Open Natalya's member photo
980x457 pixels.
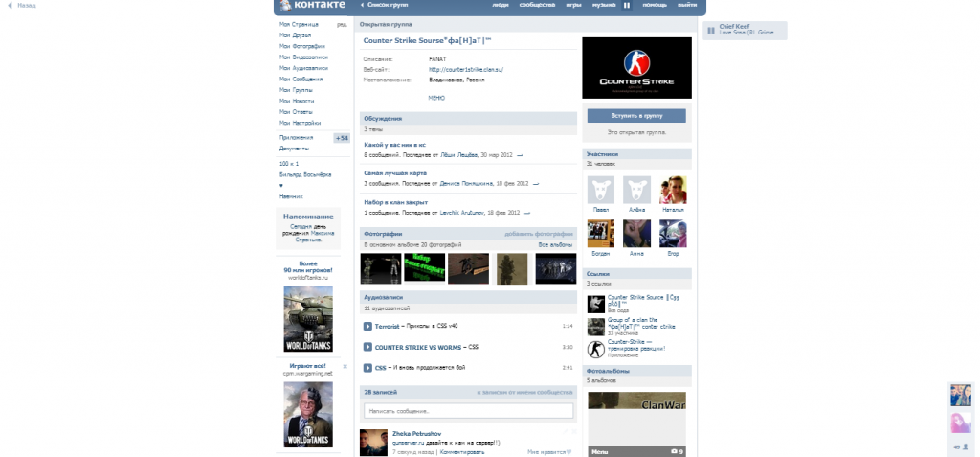pos(673,190)
